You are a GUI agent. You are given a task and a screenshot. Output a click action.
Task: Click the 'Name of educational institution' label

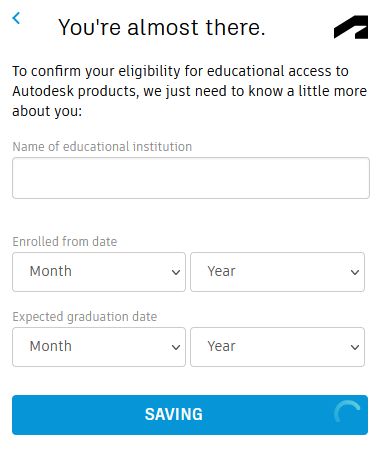[x=102, y=147]
